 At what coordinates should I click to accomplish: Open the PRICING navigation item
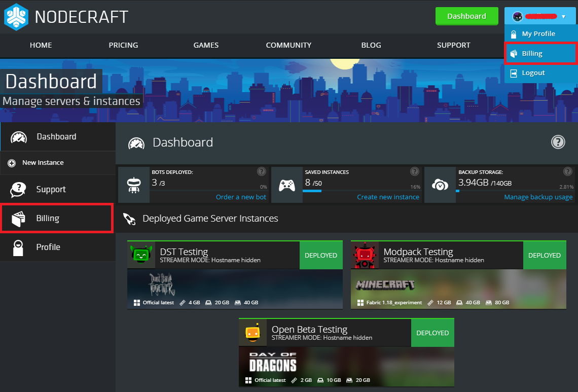coord(124,45)
